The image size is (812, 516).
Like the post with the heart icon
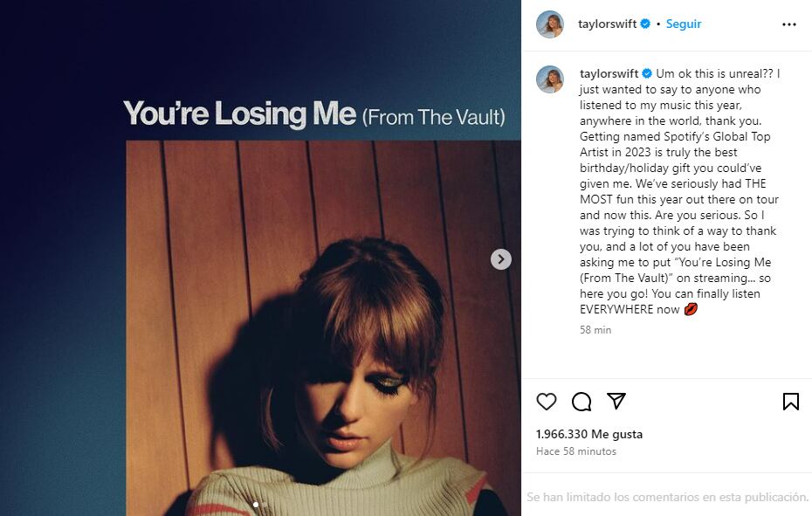tap(547, 402)
